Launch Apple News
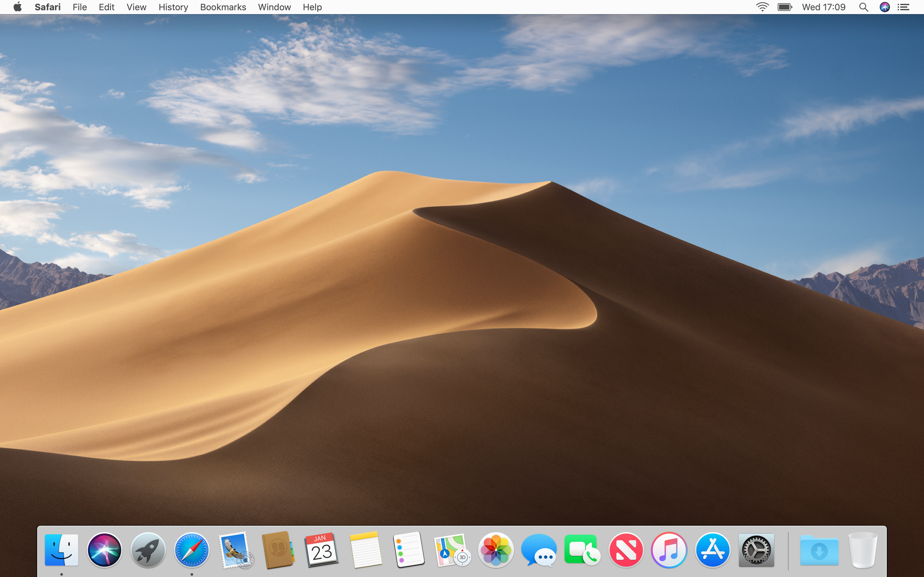The height and width of the screenshot is (577, 924). point(627,549)
